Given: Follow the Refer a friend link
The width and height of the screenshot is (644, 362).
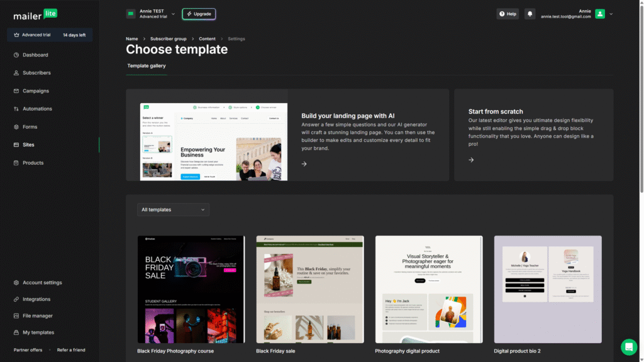Looking at the screenshot, I should tap(71, 350).
